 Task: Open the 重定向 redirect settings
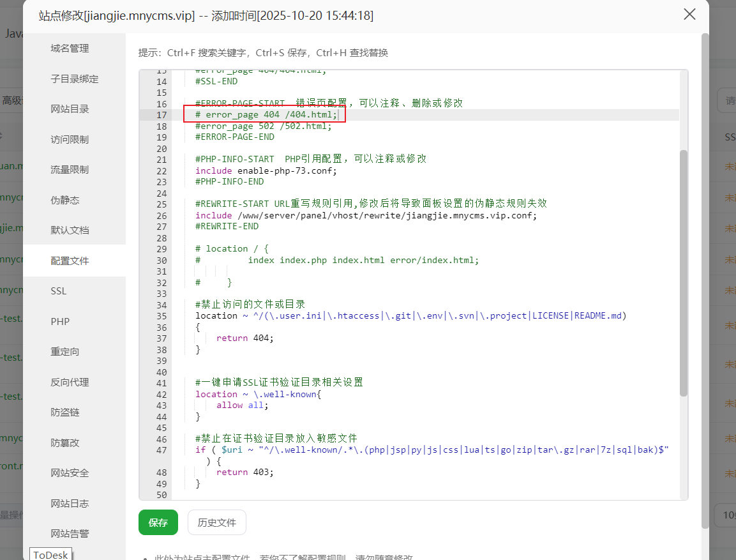coord(65,352)
